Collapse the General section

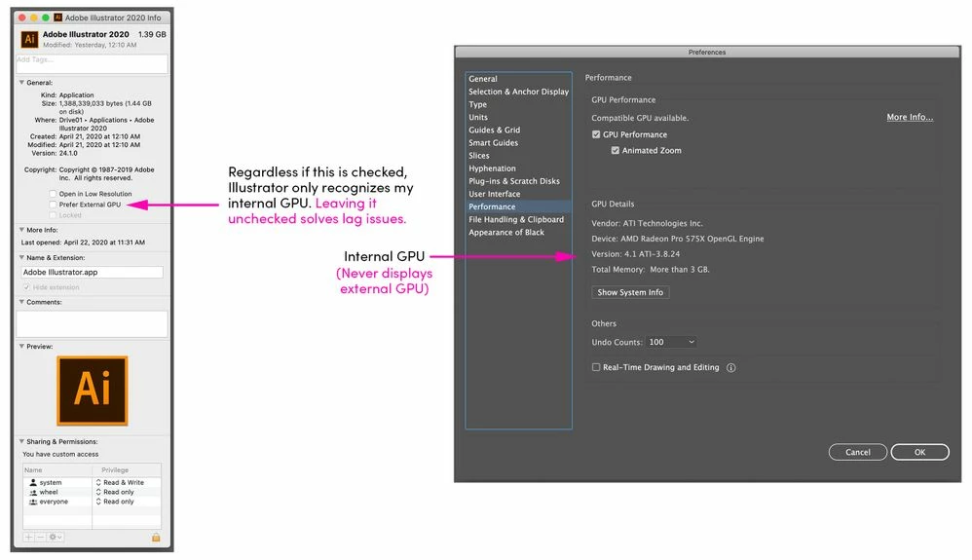(x=21, y=83)
